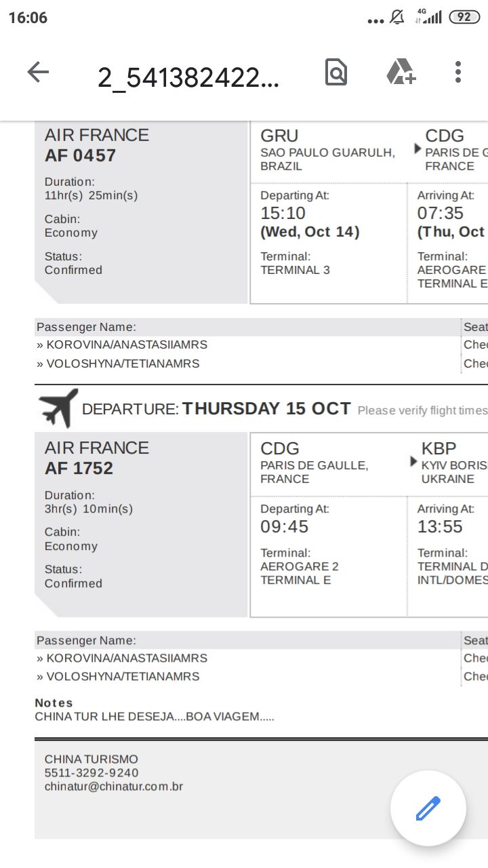Screen dimensions: 488x868
Task: Select the THURSDAY 15 OCT departure heading
Action: pyautogui.click(x=266, y=409)
